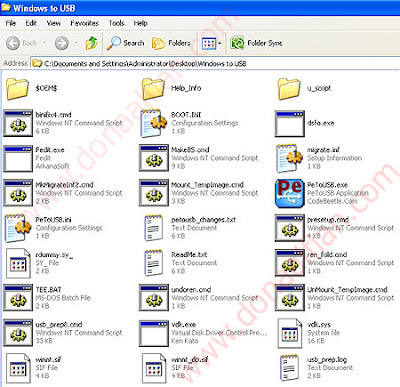Click the MakeBS.cmd file name
This screenshot has height=387, width=400.
coord(190,150)
